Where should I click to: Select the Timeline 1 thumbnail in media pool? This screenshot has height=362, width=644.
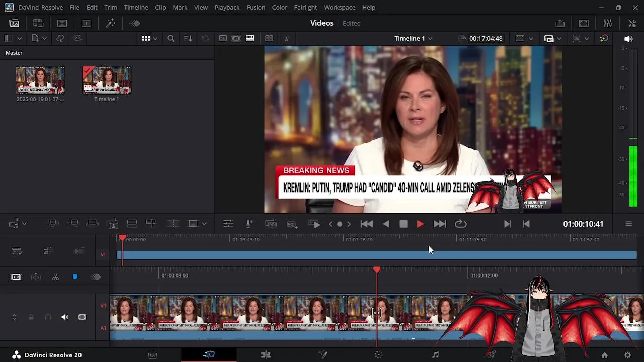[107, 80]
